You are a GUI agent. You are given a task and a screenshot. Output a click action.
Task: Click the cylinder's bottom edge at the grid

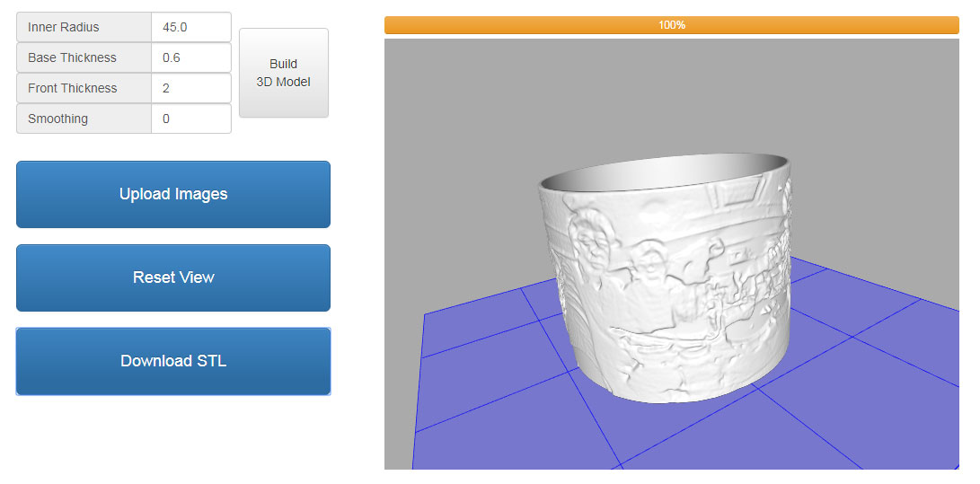pyautogui.click(x=683, y=396)
